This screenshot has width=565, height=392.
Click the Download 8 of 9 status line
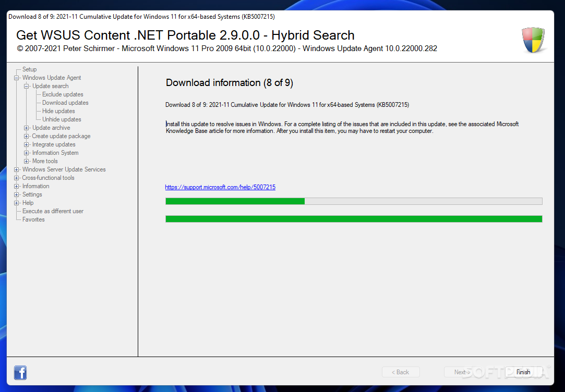[287, 105]
